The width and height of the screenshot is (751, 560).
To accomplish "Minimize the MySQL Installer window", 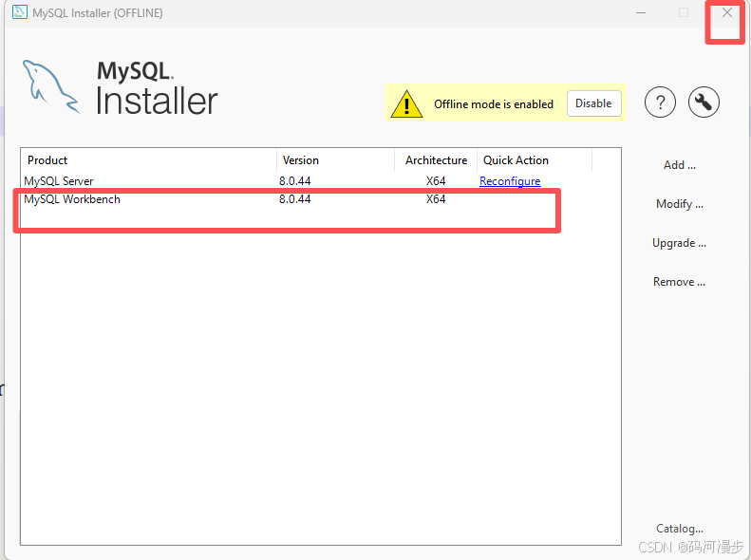I will click(641, 13).
